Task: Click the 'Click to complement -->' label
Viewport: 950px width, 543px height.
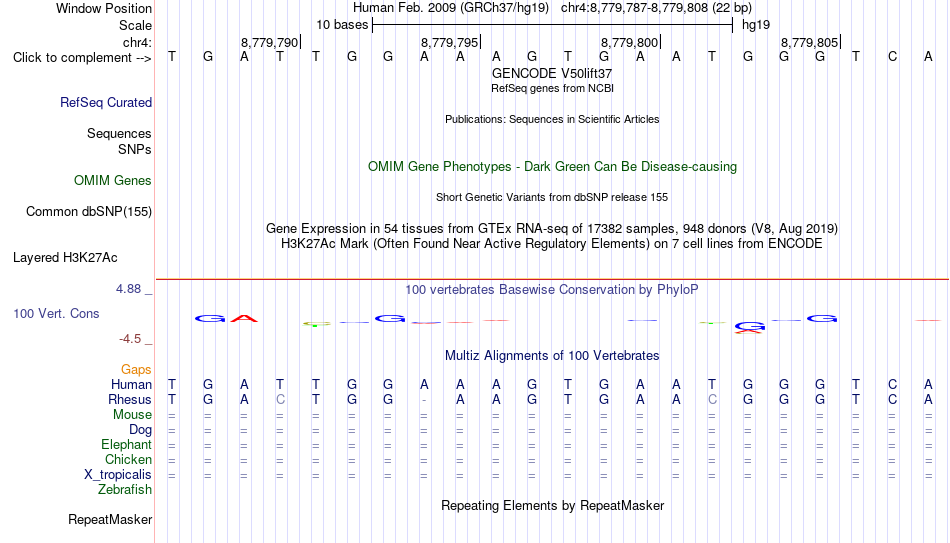Action: pos(82,58)
